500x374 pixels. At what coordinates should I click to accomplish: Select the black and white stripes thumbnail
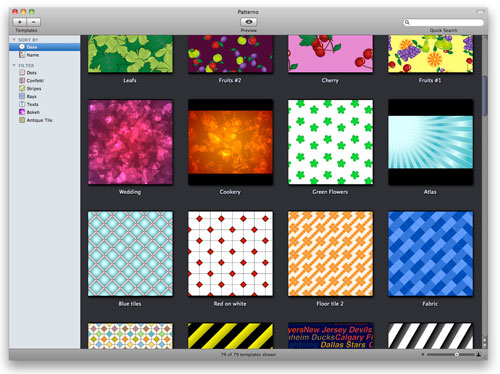430,336
